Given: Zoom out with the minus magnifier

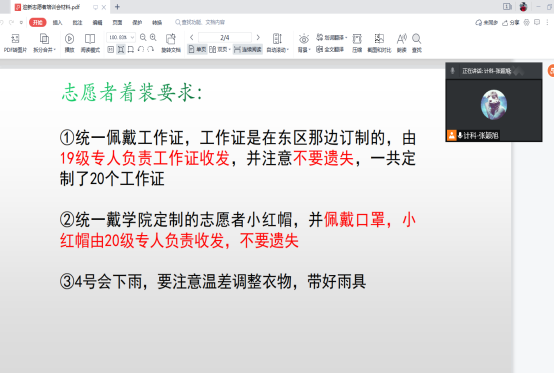Looking at the screenshot, I should coord(143,37).
